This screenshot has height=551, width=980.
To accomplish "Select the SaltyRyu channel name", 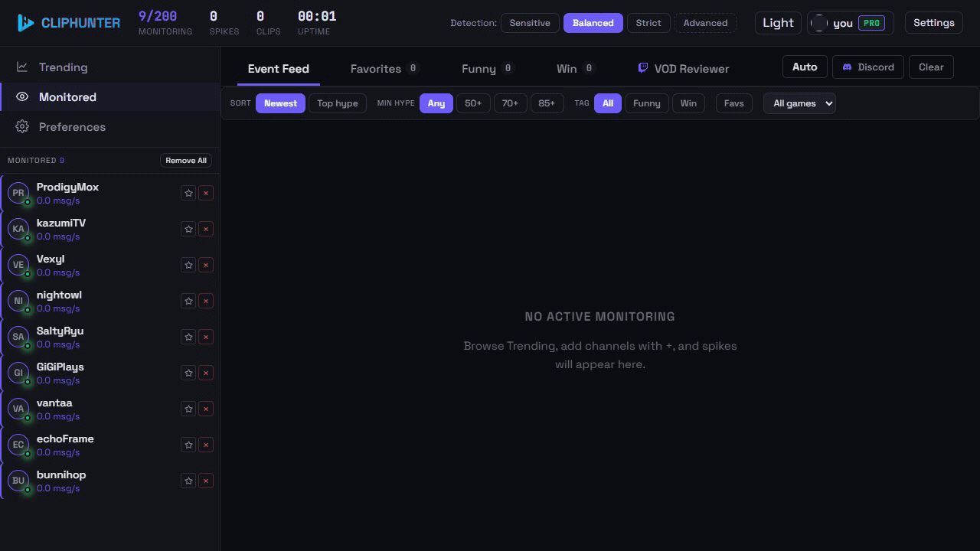I will tap(60, 331).
